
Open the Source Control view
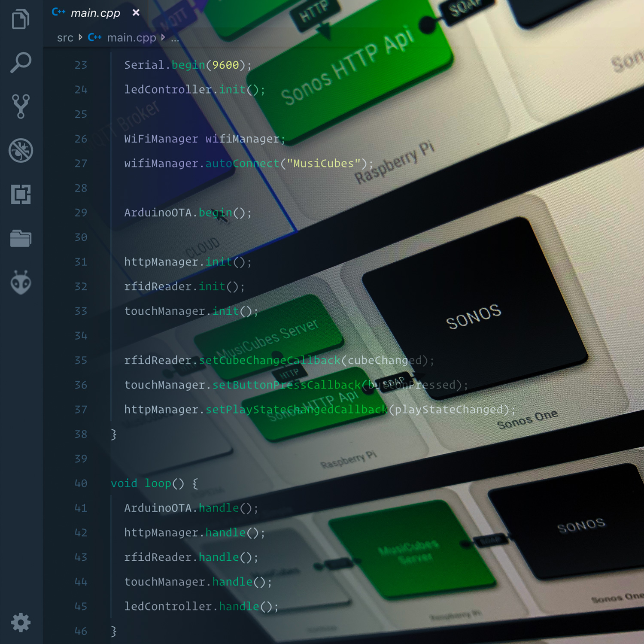pyautogui.click(x=21, y=106)
